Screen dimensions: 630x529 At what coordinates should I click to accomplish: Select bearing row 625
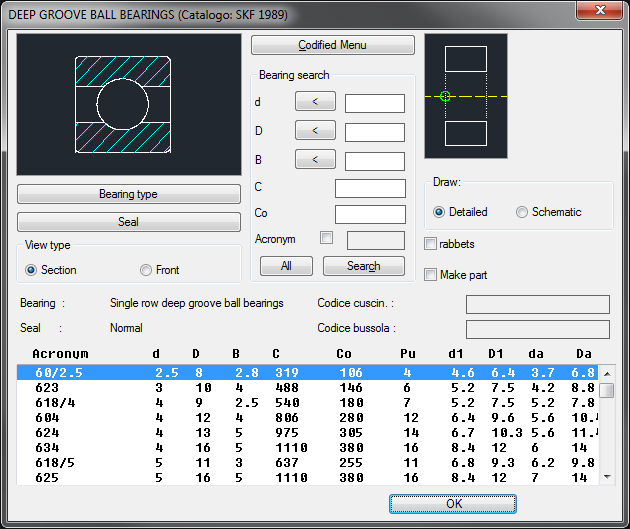click(x=307, y=478)
